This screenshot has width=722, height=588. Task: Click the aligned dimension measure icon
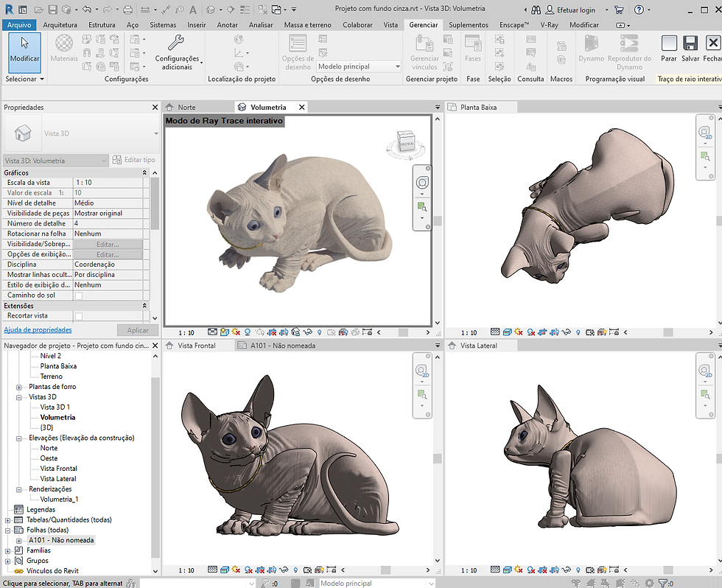(167, 10)
